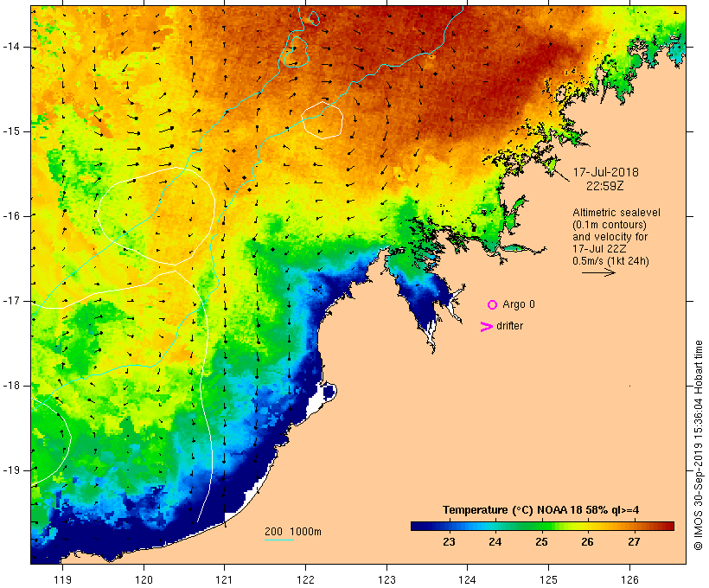Click the cyan 200 1000m isobath legend line
Viewport: 709px width, 588px height.
click(279, 540)
